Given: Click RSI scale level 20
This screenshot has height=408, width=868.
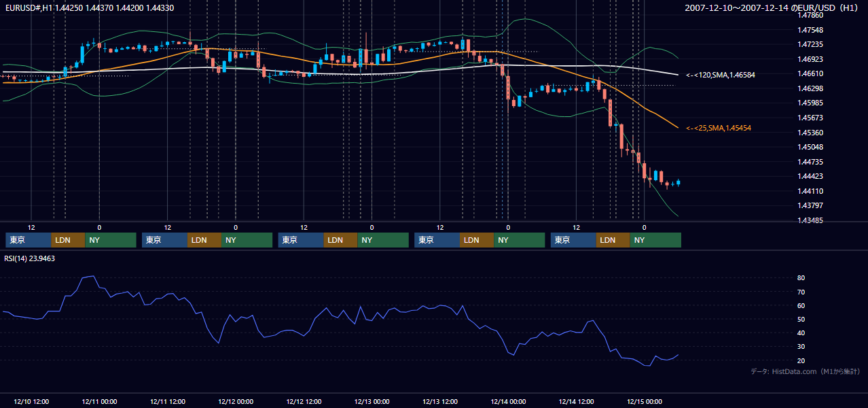Looking at the screenshot, I should pos(801,360).
